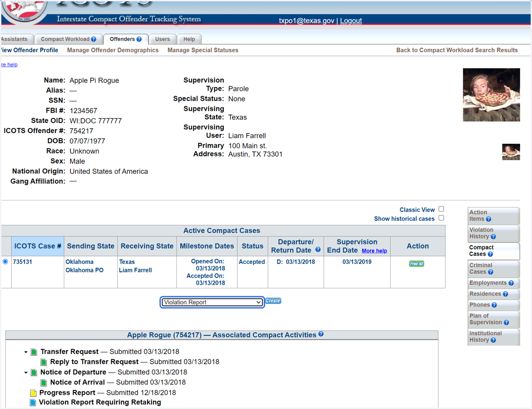Sort by ICOTS Case # column header

coord(38,246)
